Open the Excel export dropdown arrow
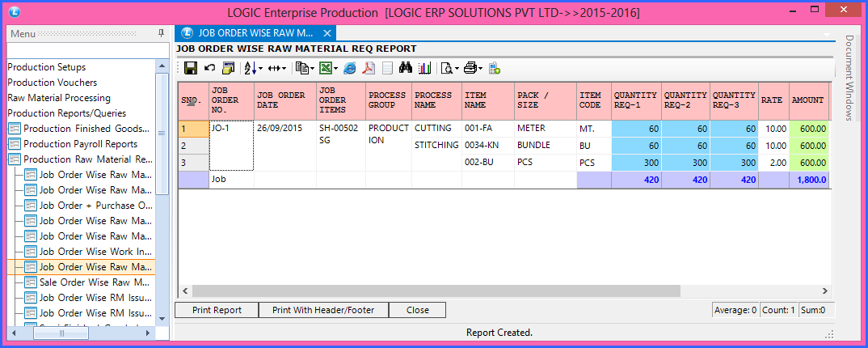The image size is (868, 348). click(336, 69)
